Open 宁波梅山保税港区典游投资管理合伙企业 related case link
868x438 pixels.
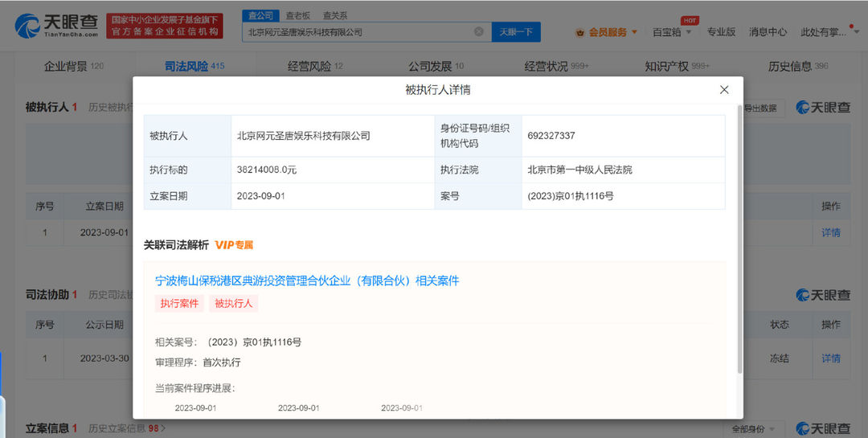click(x=307, y=280)
